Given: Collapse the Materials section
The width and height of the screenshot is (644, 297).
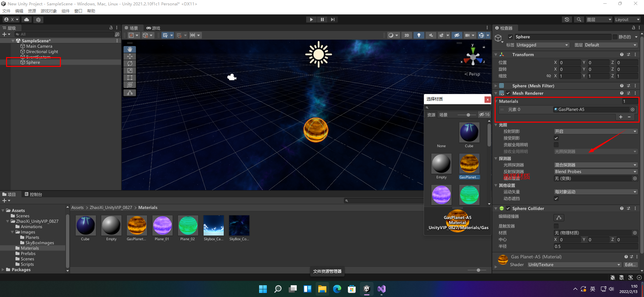Looking at the screenshot, I should pyautogui.click(x=496, y=101).
